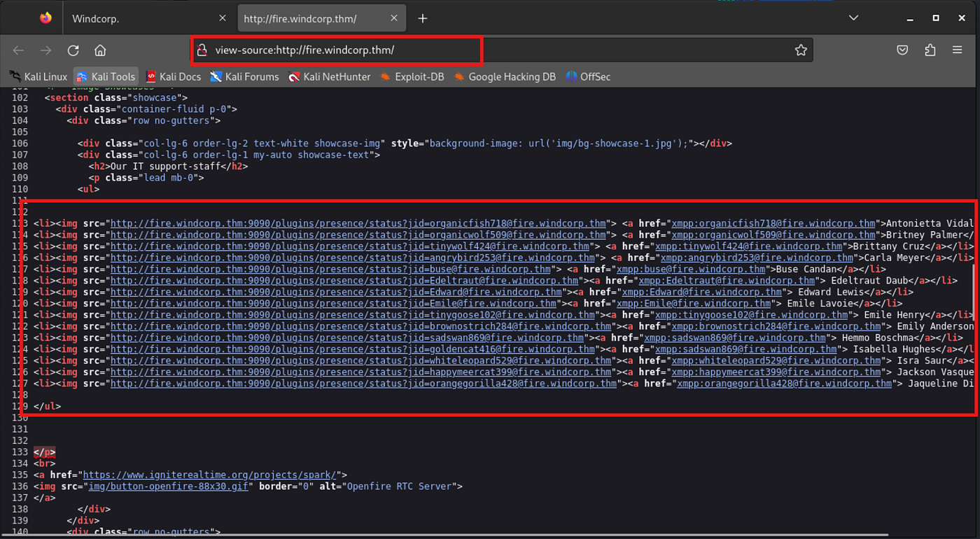Bookmark this page with star icon
Viewport: 980px width, 539px height.
click(x=801, y=50)
